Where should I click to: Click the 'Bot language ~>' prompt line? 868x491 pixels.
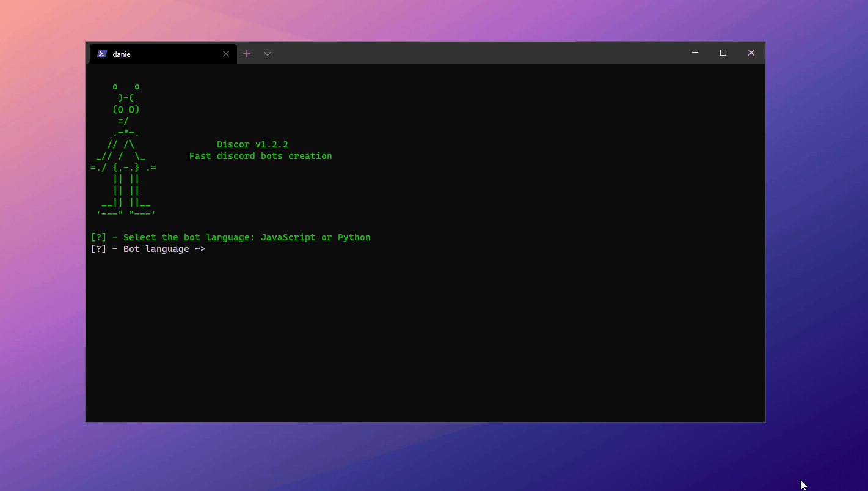click(x=148, y=249)
